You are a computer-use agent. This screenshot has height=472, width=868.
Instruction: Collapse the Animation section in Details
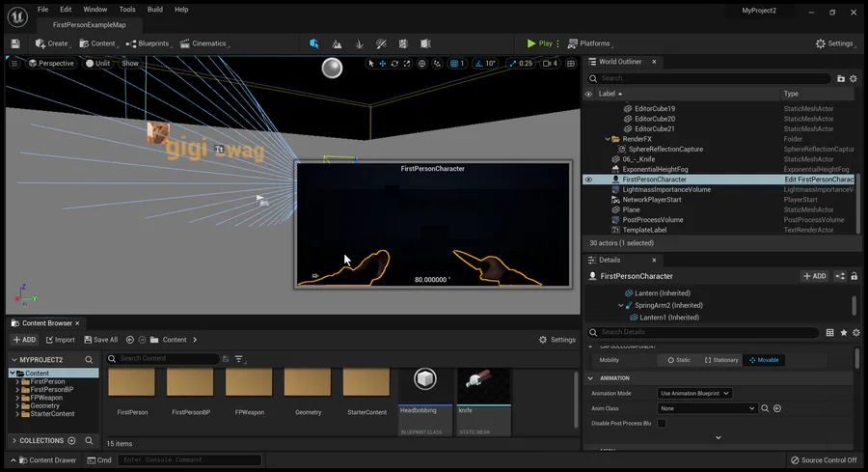pyautogui.click(x=592, y=378)
